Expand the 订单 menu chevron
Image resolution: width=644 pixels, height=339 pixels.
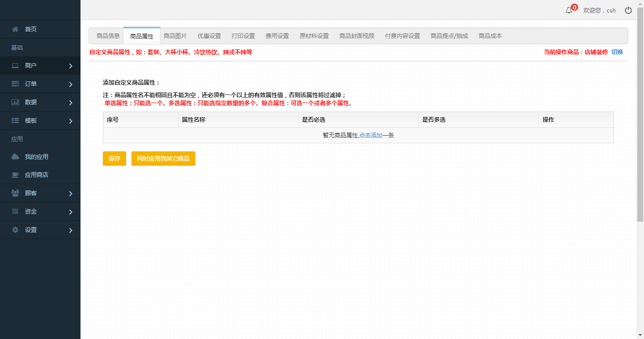pyautogui.click(x=71, y=84)
